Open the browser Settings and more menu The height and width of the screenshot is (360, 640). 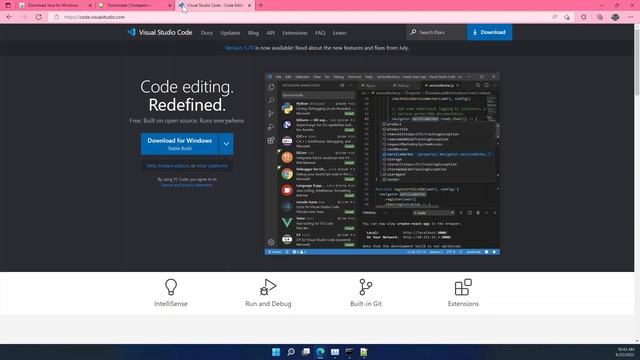tap(631, 17)
